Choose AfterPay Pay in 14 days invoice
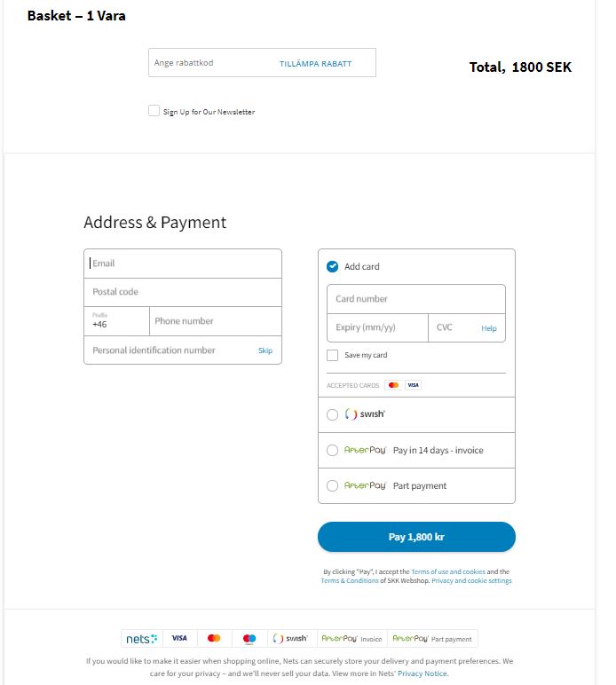 point(333,450)
